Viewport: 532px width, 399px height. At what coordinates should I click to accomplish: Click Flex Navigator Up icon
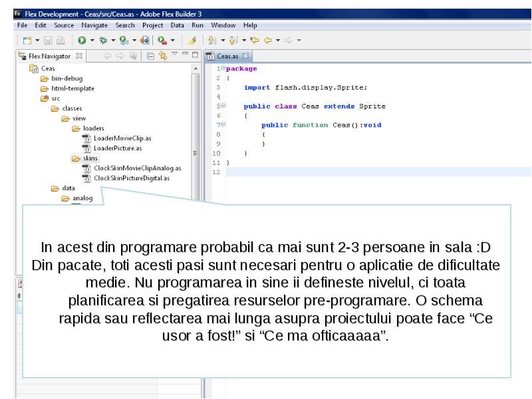[x=134, y=56]
